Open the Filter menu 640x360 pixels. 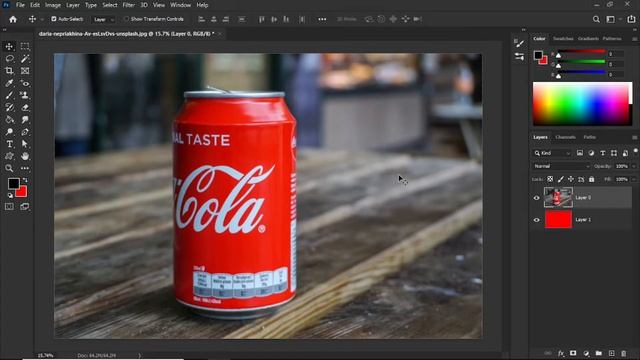[x=129, y=5]
